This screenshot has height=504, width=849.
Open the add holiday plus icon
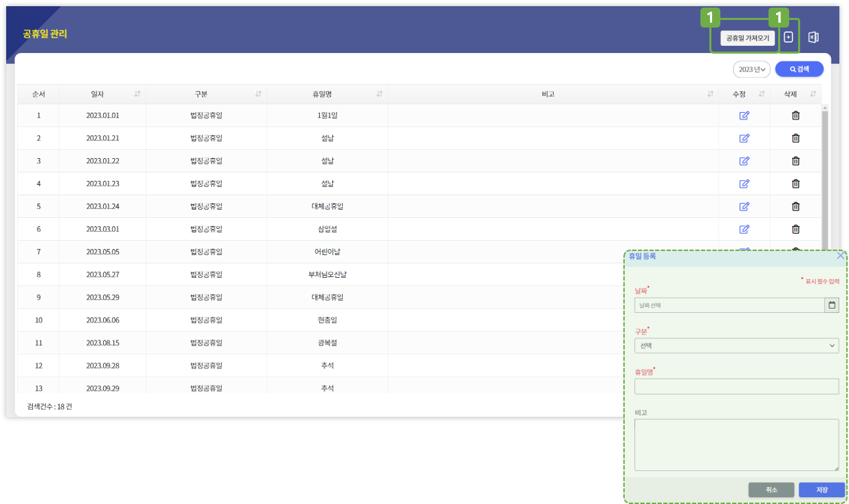[788, 37]
